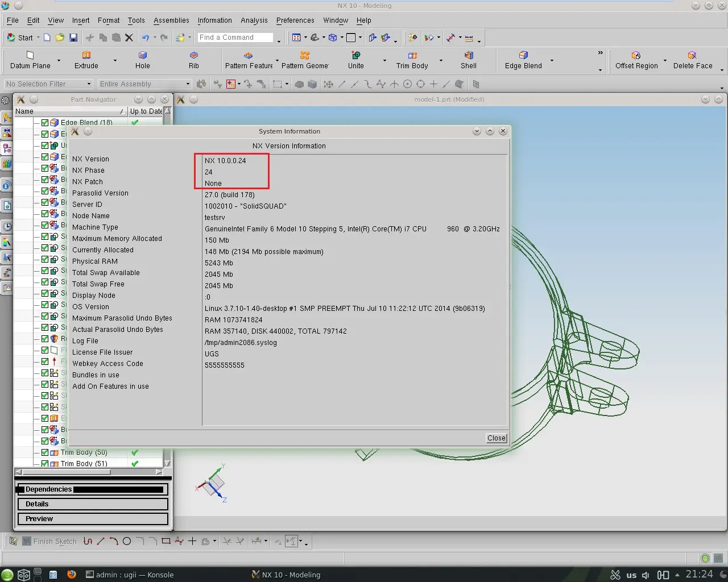Click the log file path /tmp/admin2086.syslog
This screenshot has width=728, height=582.
click(241, 343)
